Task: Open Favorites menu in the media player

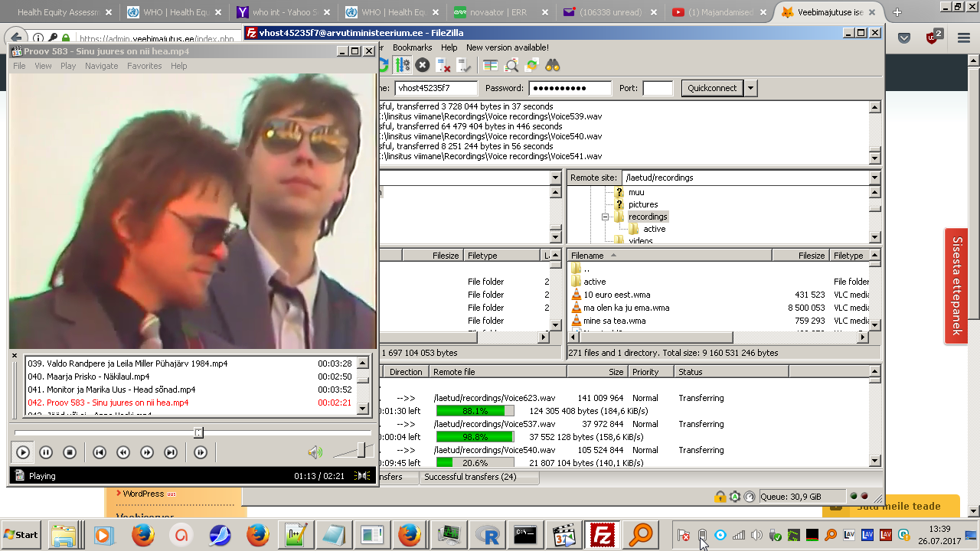Action: [144, 66]
